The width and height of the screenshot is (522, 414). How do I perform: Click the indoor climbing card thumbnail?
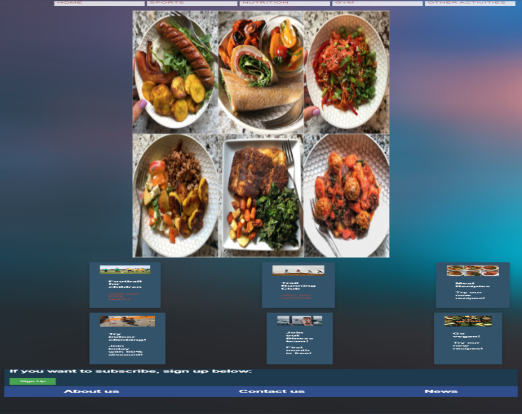(x=127, y=321)
